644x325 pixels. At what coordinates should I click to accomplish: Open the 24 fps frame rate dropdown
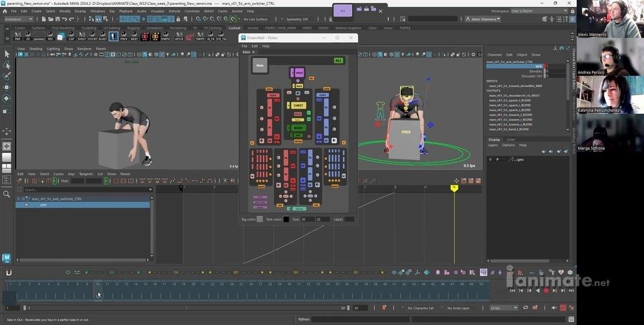coord(504,308)
